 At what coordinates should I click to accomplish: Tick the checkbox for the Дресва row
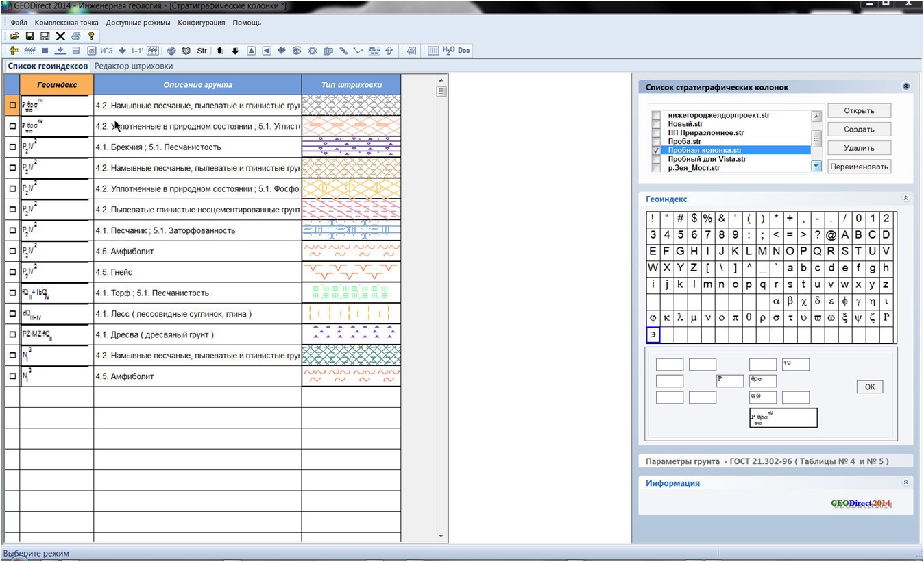12,334
